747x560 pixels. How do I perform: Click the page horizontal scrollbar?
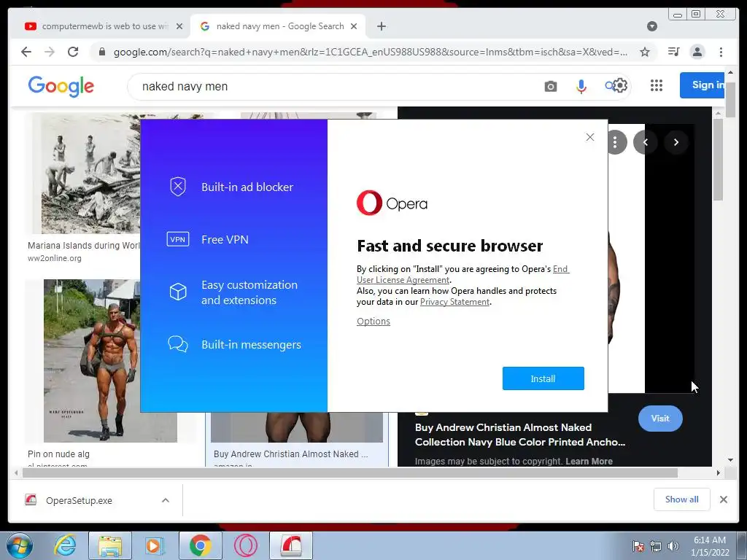(x=350, y=472)
